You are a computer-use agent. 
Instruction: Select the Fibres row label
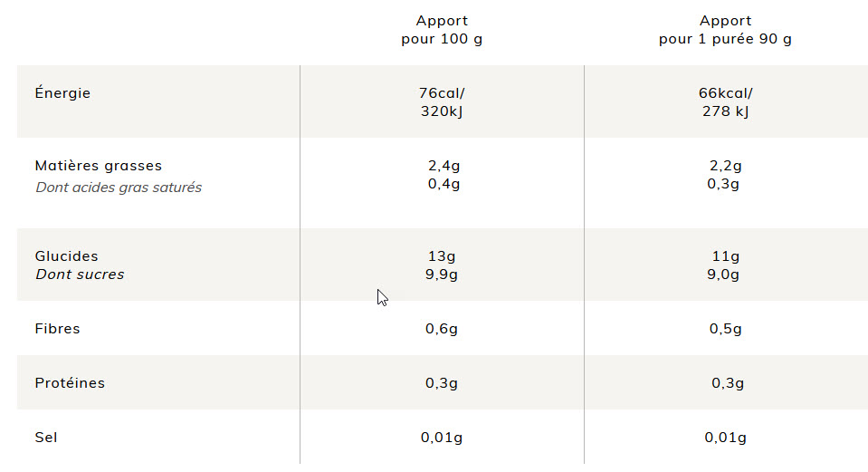[58, 329]
